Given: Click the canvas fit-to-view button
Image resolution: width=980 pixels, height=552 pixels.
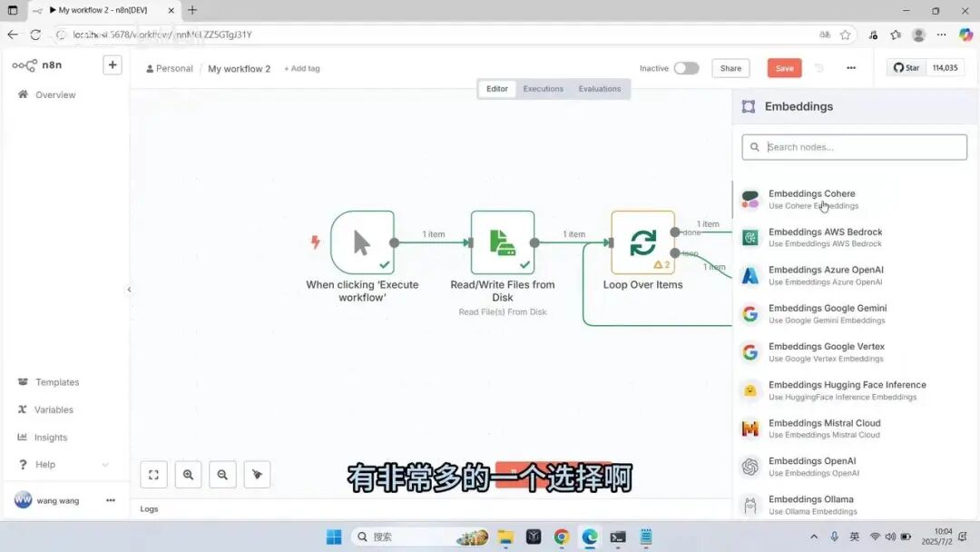Looking at the screenshot, I should (x=153, y=475).
